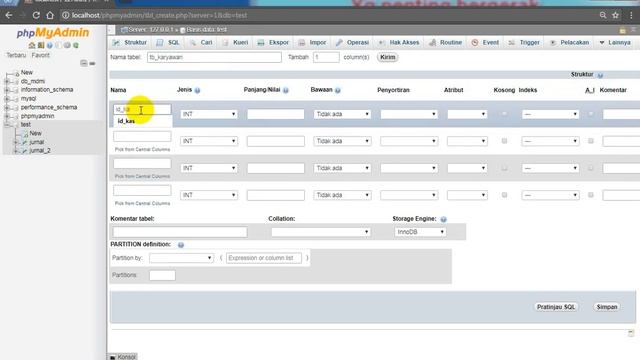
Task: Click the Nama tabel input field
Action: pyautogui.click(x=214, y=57)
